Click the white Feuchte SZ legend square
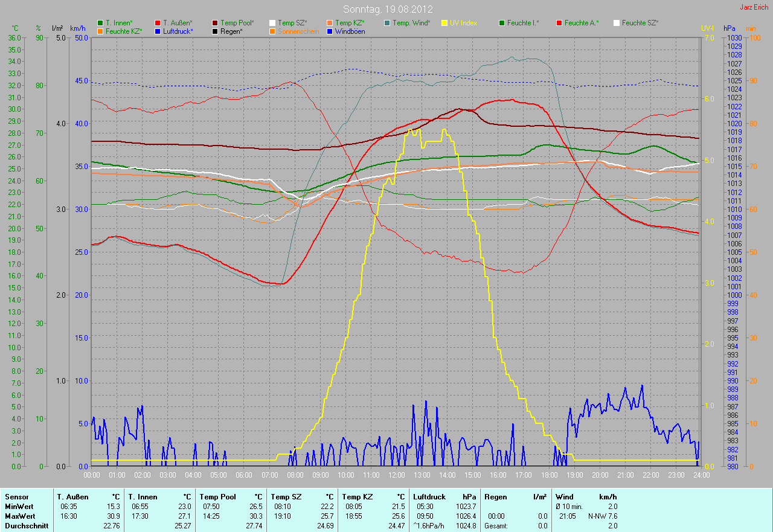The image size is (773, 532). pyautogui.click(x=617, y=23)
